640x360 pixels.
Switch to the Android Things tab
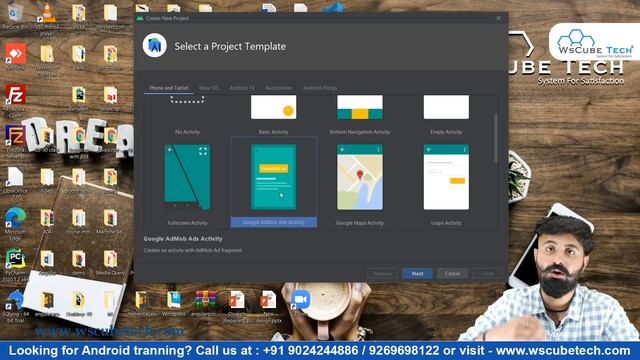[320, 88]
